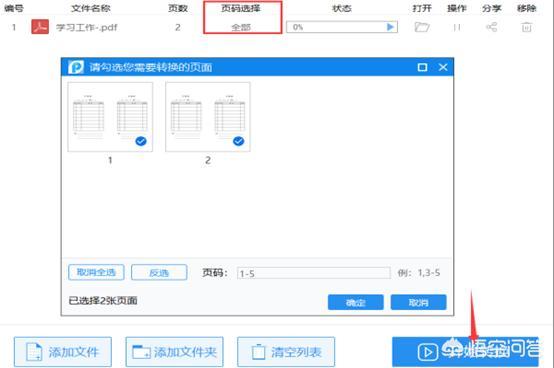
Task: Confirm selection with 确定 button
Action: 355,302
